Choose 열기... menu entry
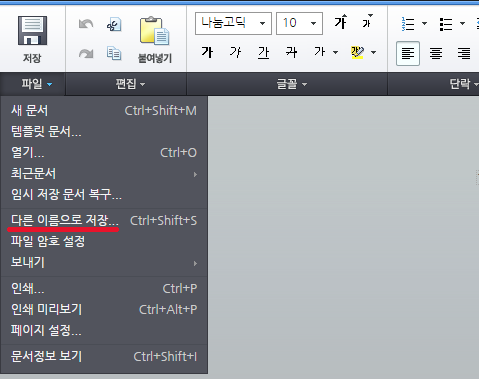Screen dimensions: 479x379 (104, 153)
